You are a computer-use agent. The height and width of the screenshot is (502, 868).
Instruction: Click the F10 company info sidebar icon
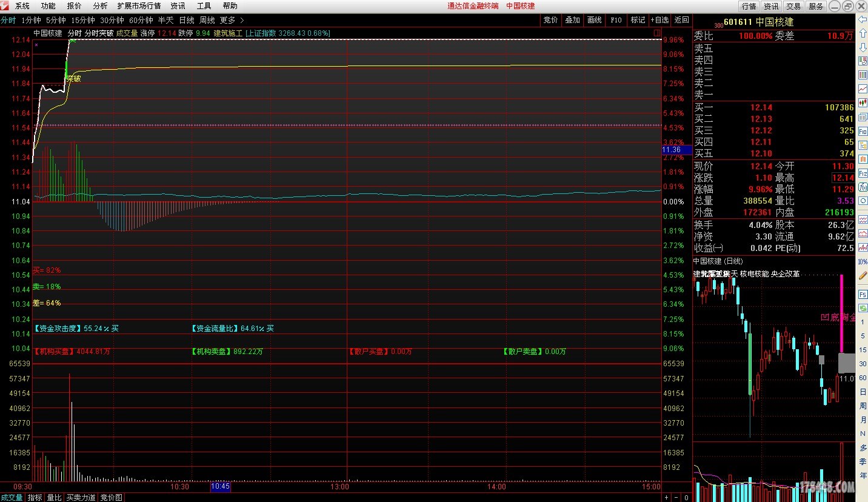point(863,131)
